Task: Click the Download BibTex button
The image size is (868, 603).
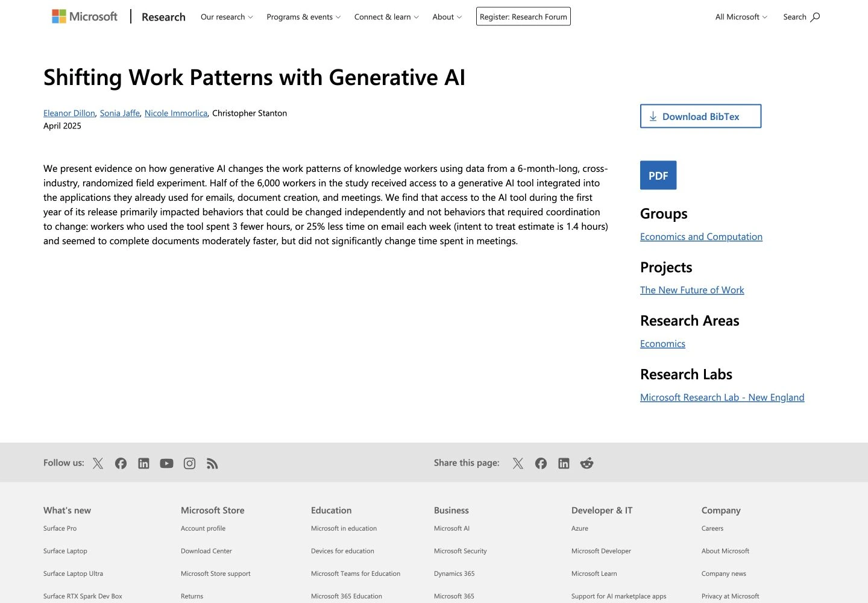Action: (700, 116)
